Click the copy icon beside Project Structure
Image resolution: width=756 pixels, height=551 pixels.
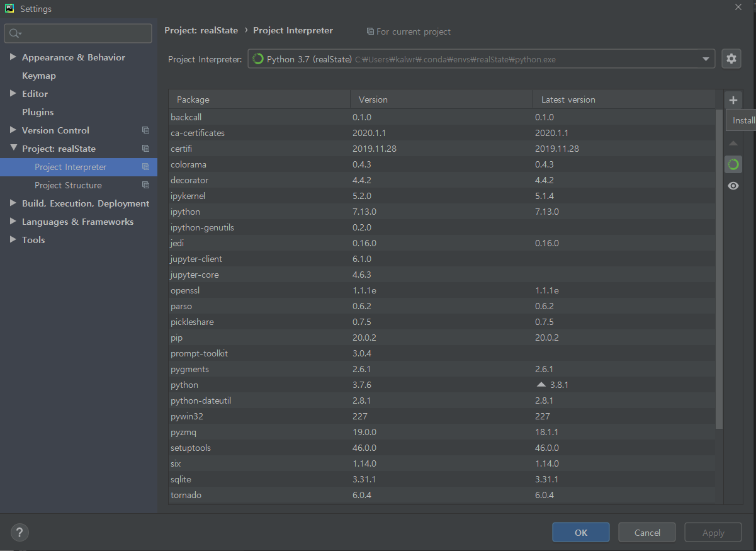click(x=145, y=185)
